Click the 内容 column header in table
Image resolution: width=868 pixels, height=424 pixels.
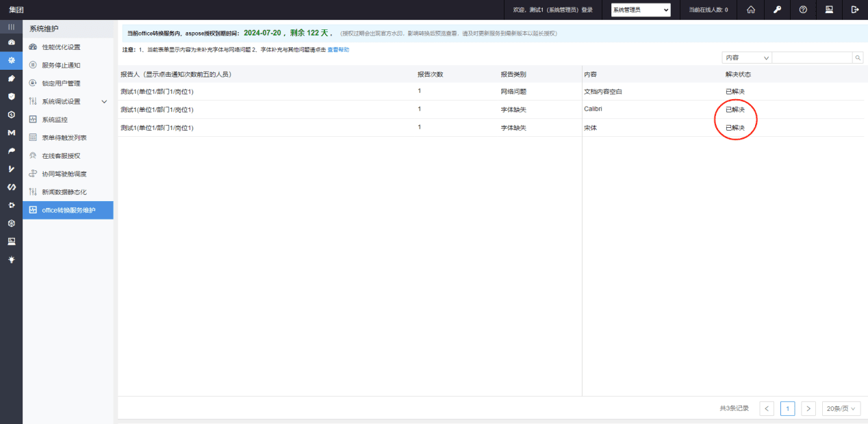(590, 74)
